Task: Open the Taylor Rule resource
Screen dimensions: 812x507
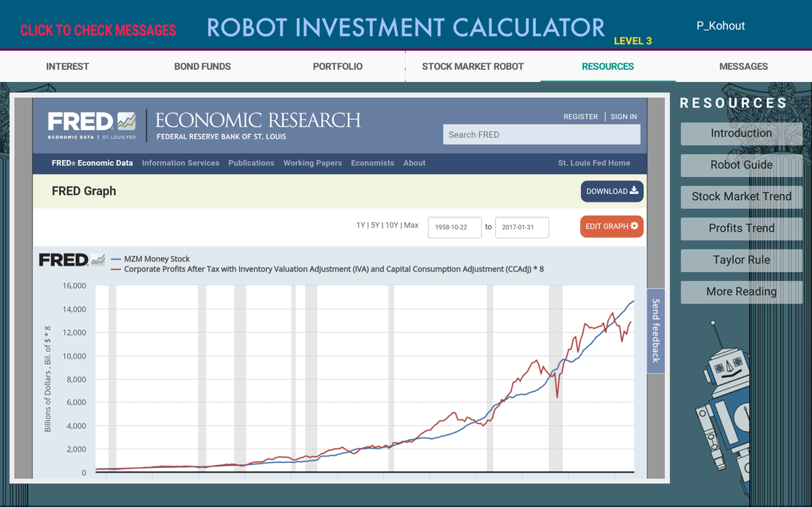Action: click(x=741, y=260)
